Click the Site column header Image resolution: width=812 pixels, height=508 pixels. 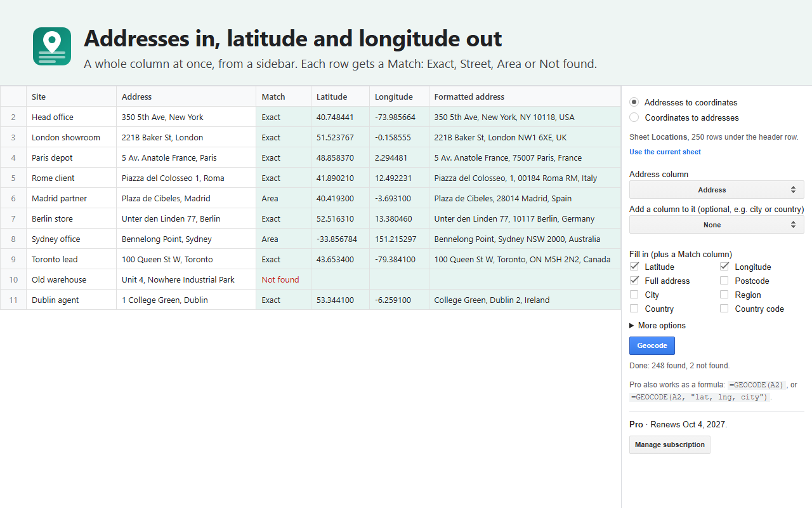click(x=71, y=97)
